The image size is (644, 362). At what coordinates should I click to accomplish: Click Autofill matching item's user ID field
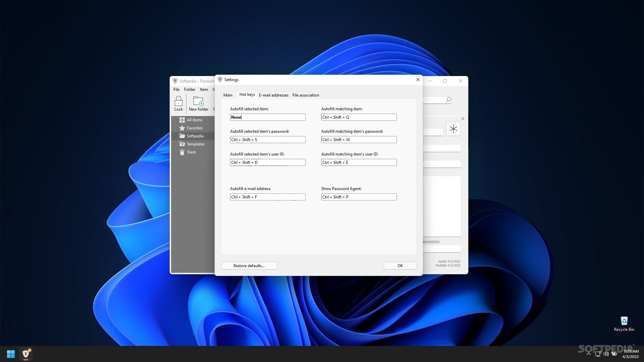pyautogui.click(x=359, y=163)
